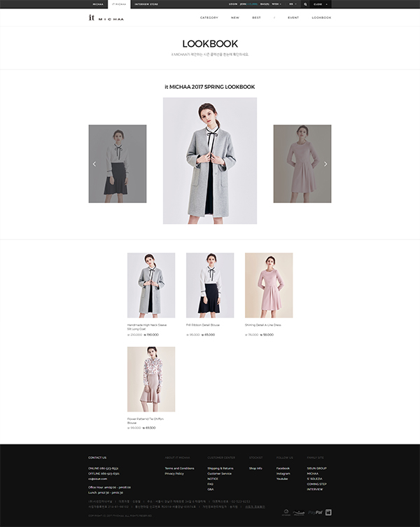Open NOTICE footer link

click(x=213, y=479)
